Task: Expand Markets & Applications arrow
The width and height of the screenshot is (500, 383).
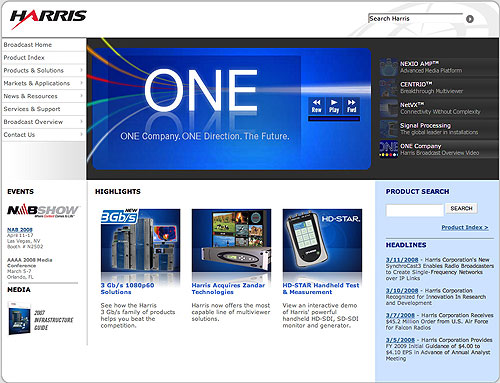Action: (x=81, y=83)
